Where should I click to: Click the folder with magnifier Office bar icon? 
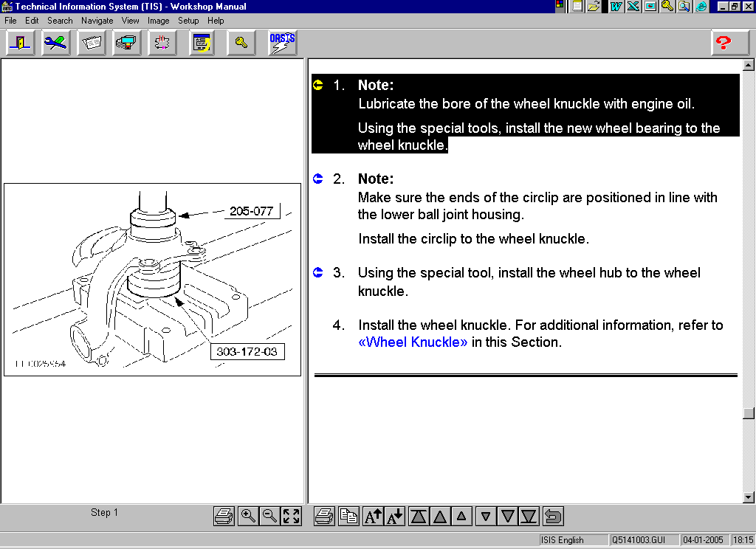point(684,6)
